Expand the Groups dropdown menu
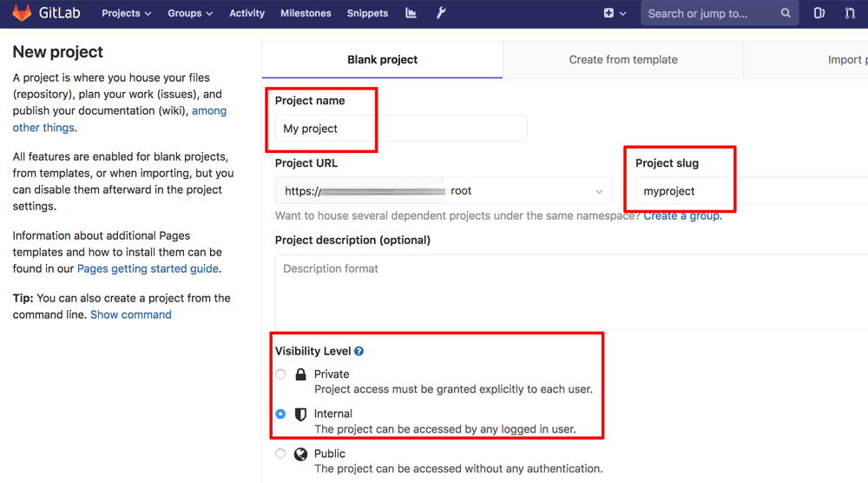 190,13
